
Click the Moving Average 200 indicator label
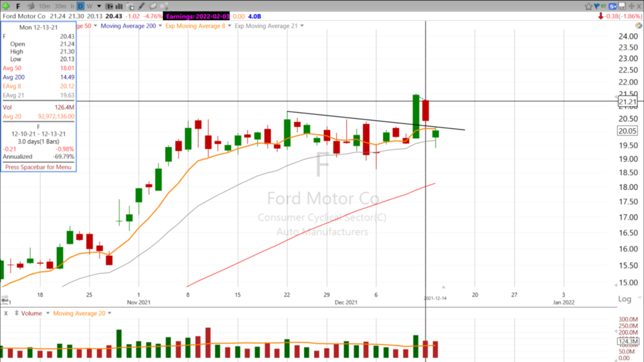128,26
